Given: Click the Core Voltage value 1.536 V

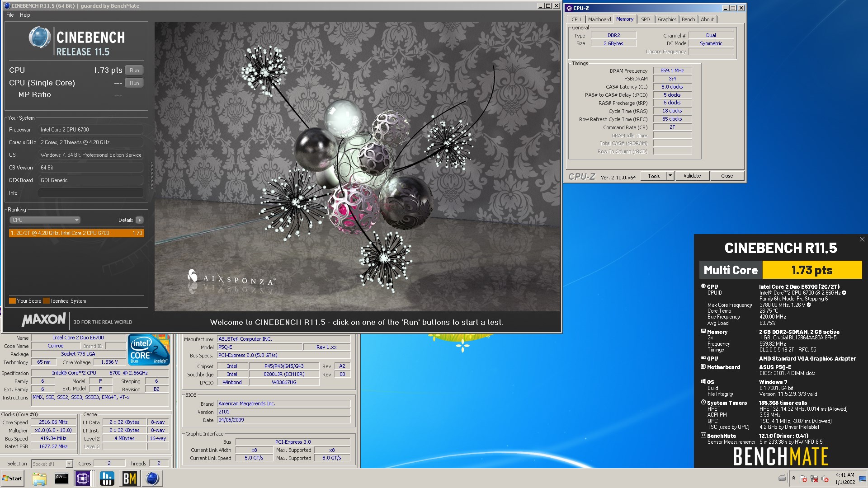Looking at the screenshot, I should (x=109, y=362).
